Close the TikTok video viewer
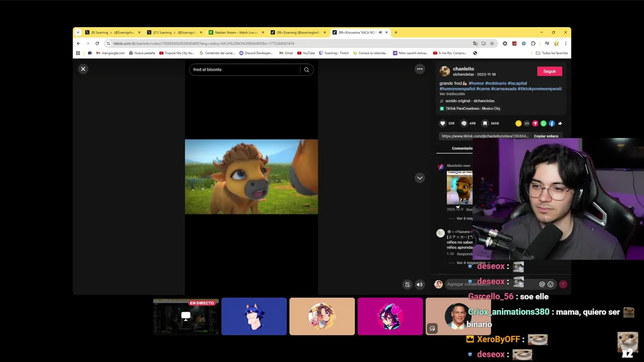The width and height of the screenshot is (644, 362). [83, 69]
